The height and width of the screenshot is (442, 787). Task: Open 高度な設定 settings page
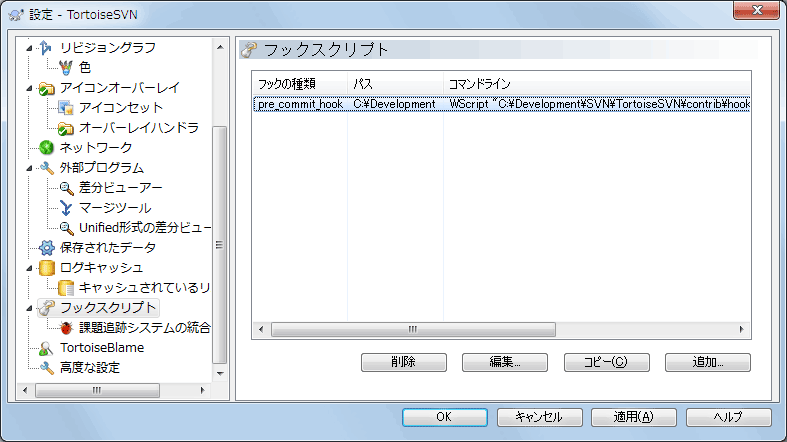pos(90,368)
